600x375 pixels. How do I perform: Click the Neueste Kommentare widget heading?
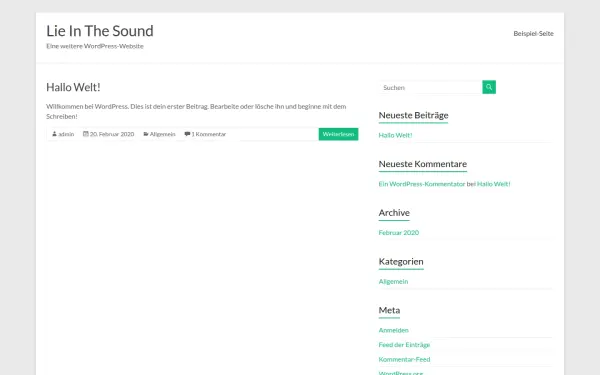[x=423, y=164]
